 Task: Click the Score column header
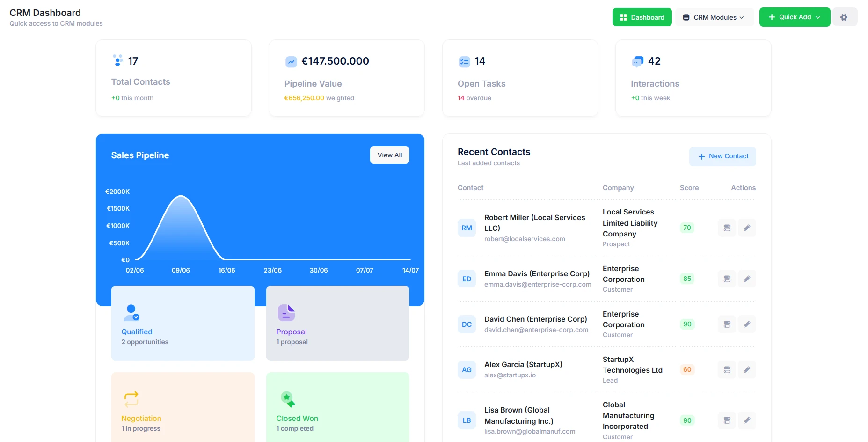point(689,188)
